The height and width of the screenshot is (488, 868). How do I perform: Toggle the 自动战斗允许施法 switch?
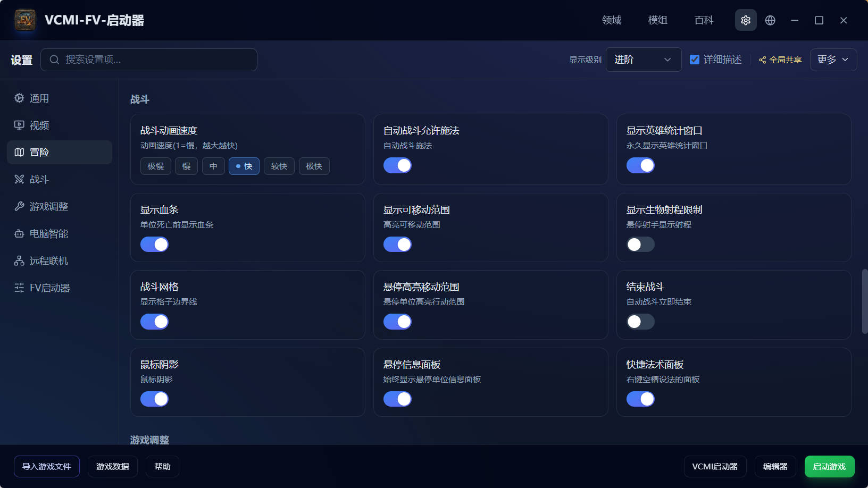(397, 166)
